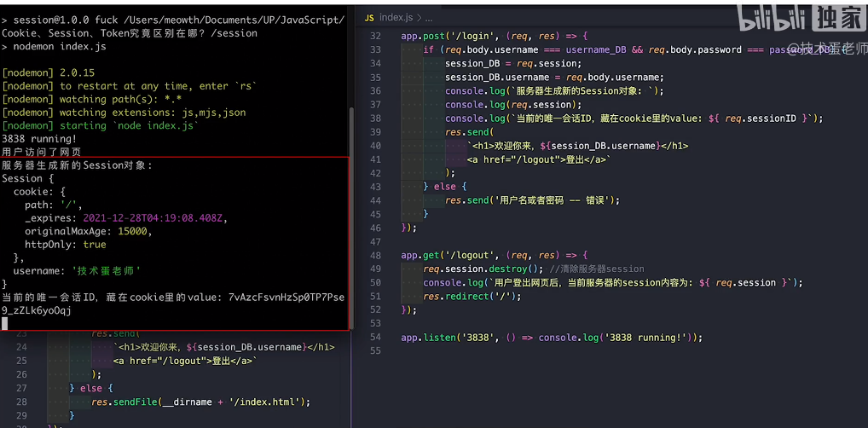
Task: Click 'console.log(req.session);' on line 37
Action: (513, 105)
